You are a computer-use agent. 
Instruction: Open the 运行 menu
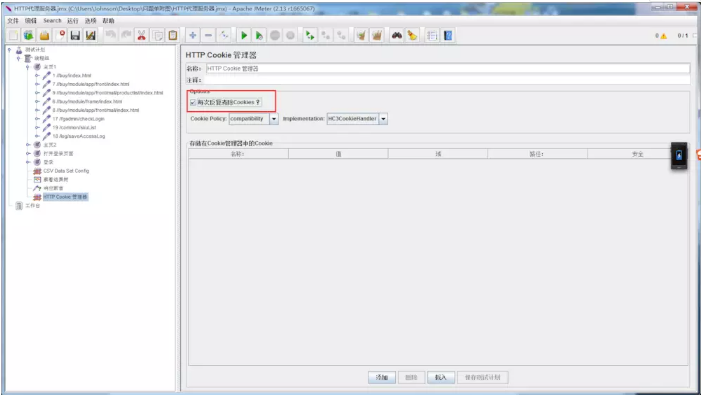72,21
